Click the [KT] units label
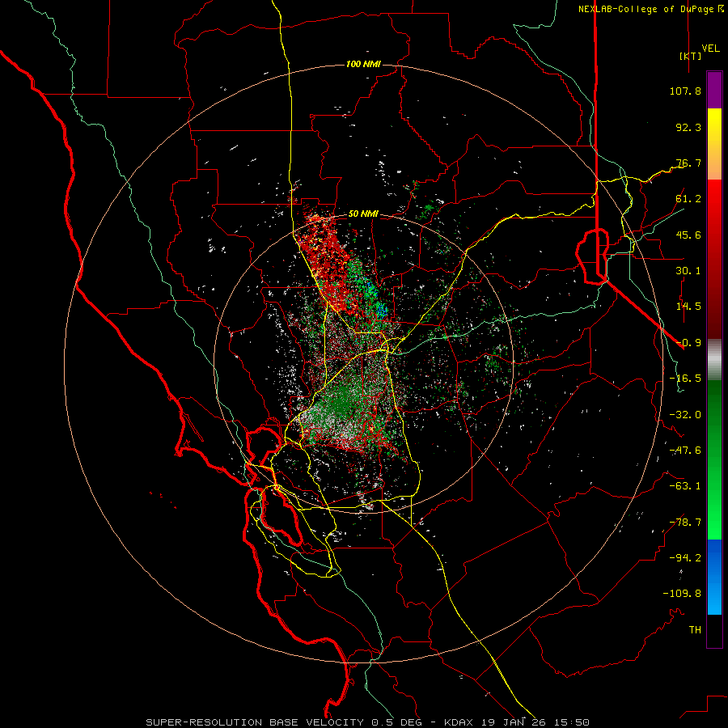Viewport: 728px width, 728px height. [690, 56]
